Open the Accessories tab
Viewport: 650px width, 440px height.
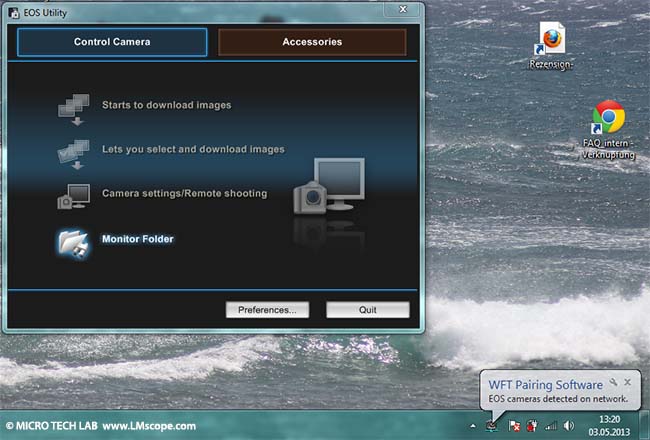coord(312,42)
